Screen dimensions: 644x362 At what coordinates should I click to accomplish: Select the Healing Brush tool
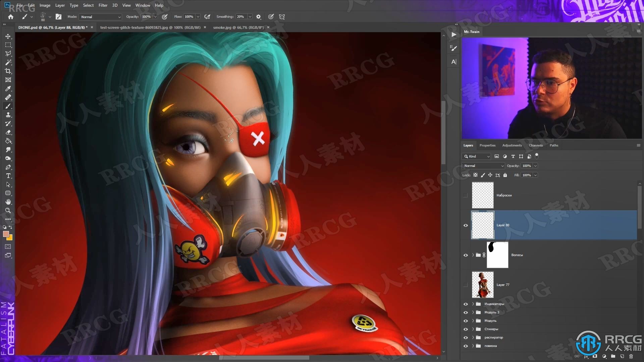(8, 97)
